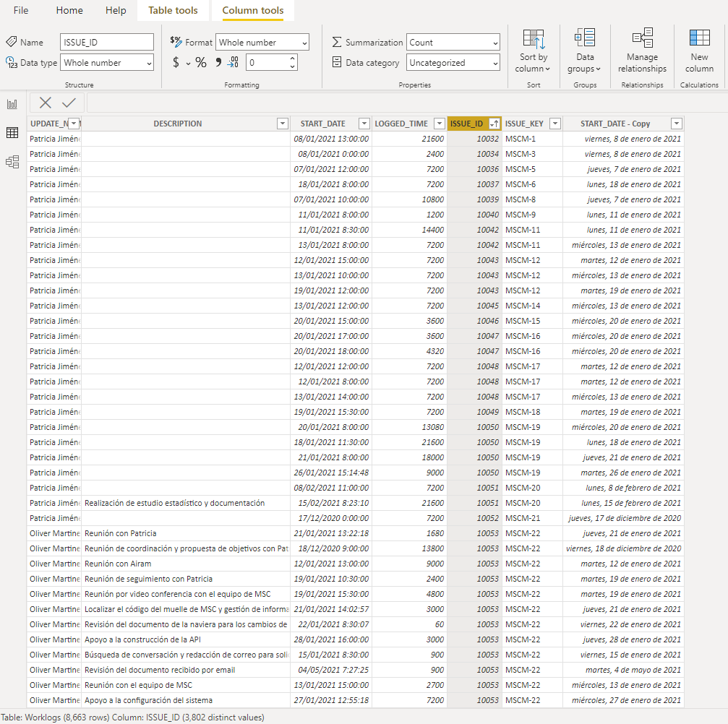Switch to the Table tools tab

coord(173,10)
